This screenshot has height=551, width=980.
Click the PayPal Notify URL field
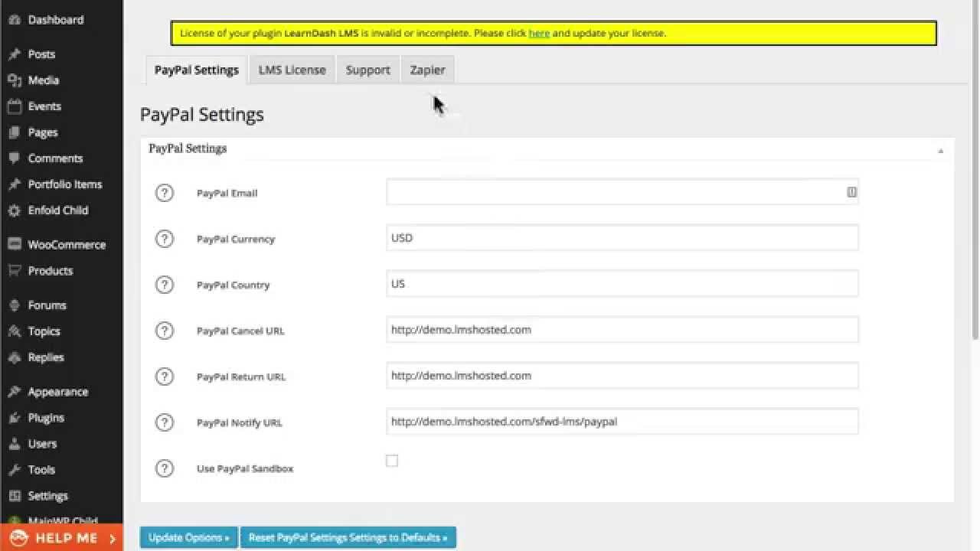[x=622, y=422]
